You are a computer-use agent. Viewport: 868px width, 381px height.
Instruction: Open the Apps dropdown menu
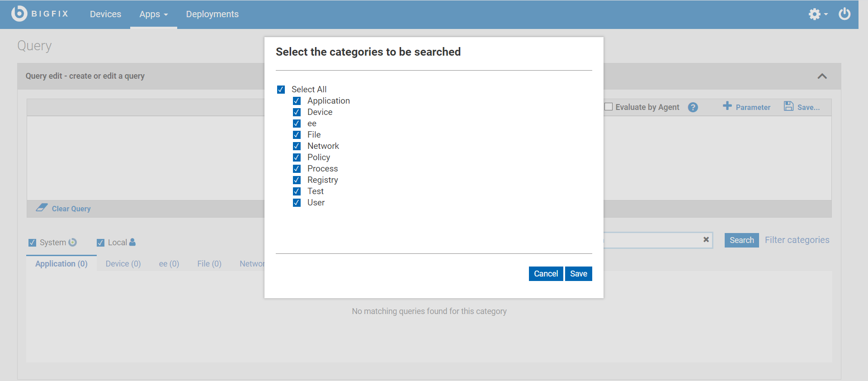tap(153, 14)
